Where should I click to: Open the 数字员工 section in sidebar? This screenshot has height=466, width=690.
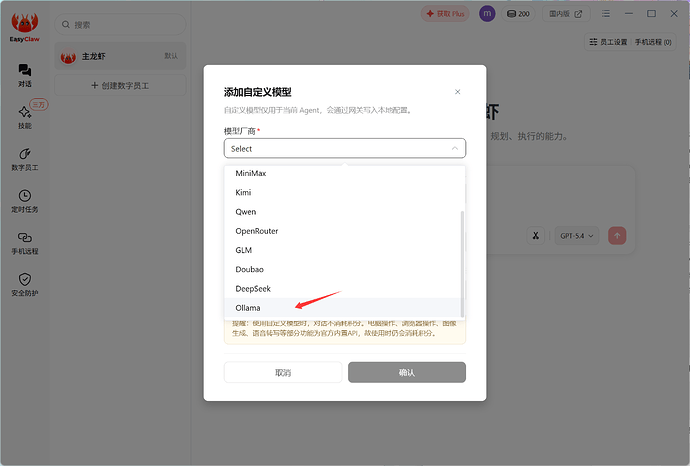click(25, 159)
